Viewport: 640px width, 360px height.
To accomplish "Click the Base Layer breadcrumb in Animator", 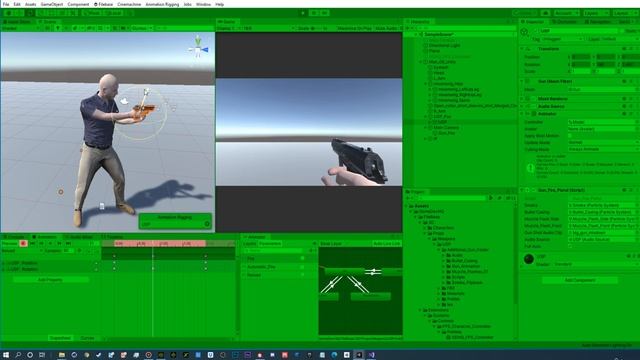I will click(331, 244).
